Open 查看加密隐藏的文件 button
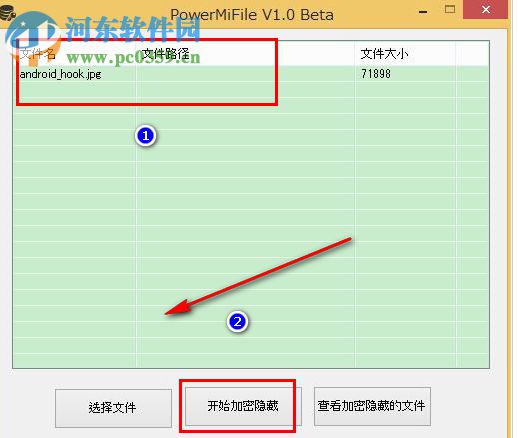This screenshot has height=438, width=518. 372,406
